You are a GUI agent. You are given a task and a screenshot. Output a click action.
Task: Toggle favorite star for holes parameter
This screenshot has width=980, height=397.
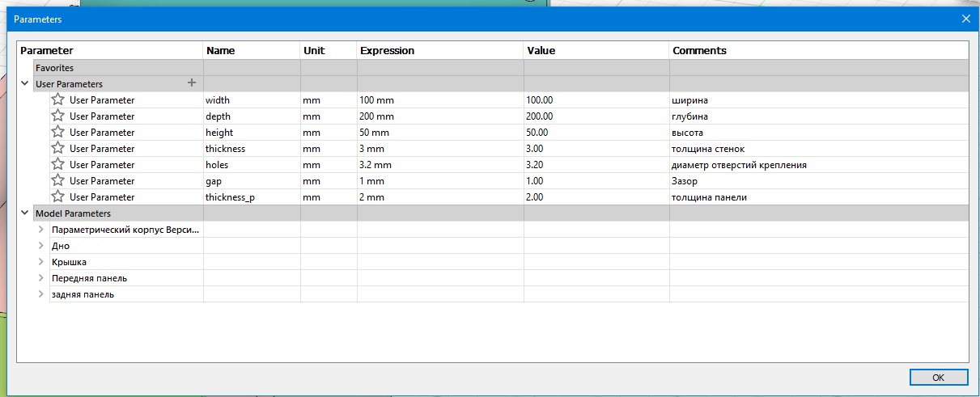coord(57,164)
